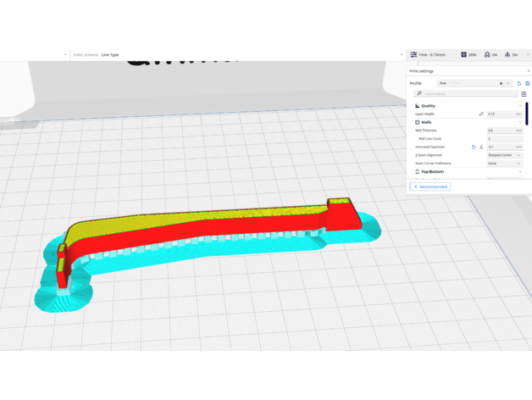Click the Recommended button
This screenshot has height=400, width=532.
(430, 186)
